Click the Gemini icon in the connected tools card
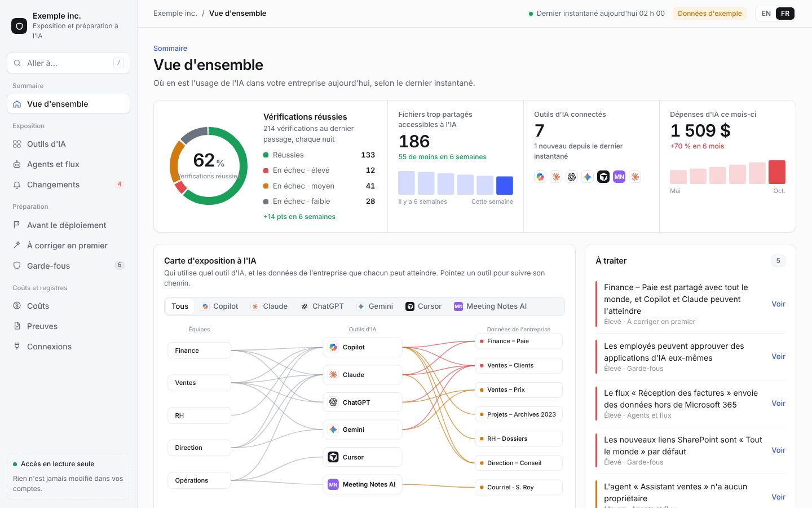Image resolution: width=812 pixels, height=508 pixels. (x=588, y=177)
